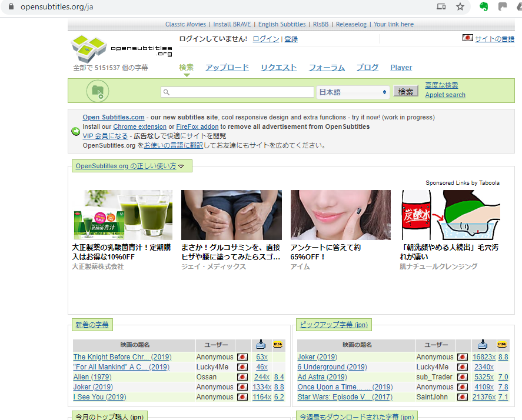This screenshot has width=522, height=420.
Task: Click the FireFox addon link
Action: point(197,126)
